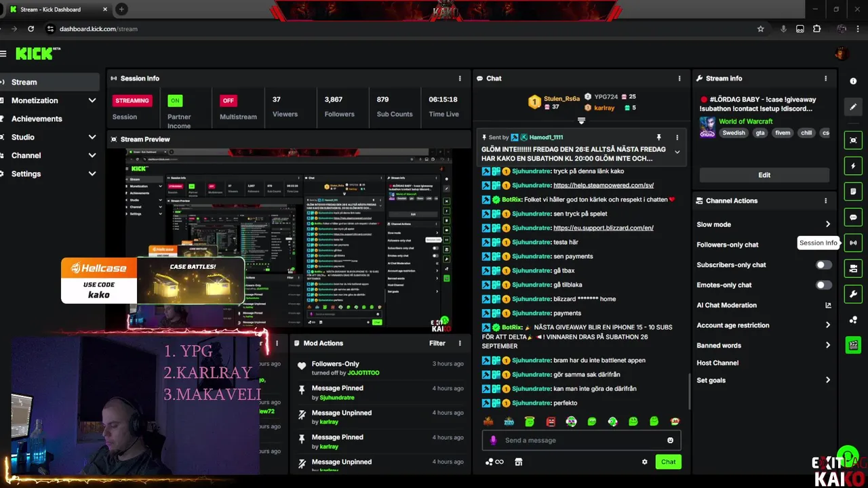Open the help.steampowered.com link in chat
Screen dimensions: 868x488
click(x=603, y=185)
